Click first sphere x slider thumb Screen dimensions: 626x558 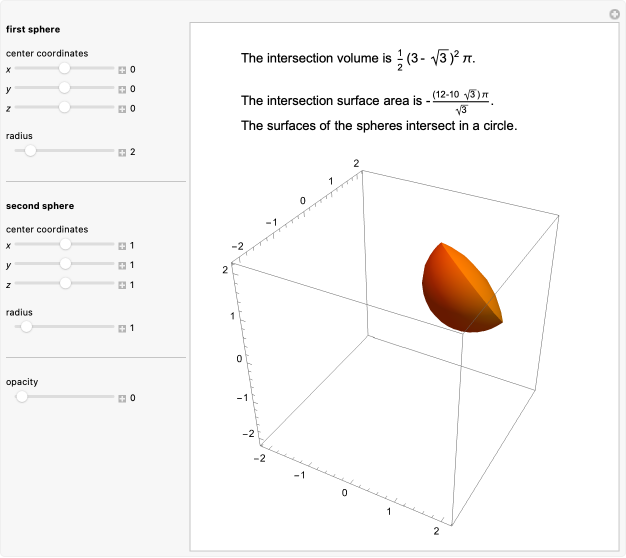pyautogui.click(x=65, y=69)
